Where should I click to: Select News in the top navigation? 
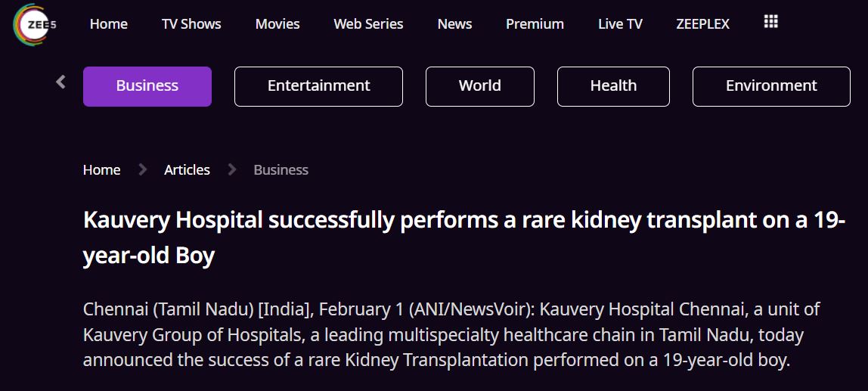click(x=454, y=24)
